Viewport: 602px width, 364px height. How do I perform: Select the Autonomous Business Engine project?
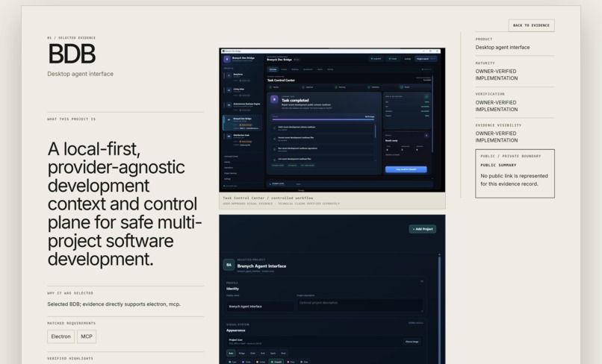tap(243, 107)
